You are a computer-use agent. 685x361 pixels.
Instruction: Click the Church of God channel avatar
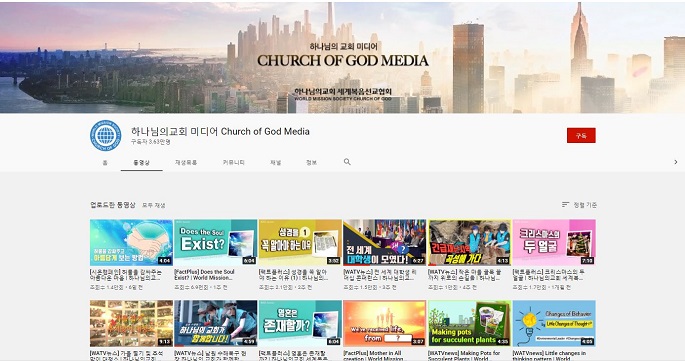click(106, 135)
